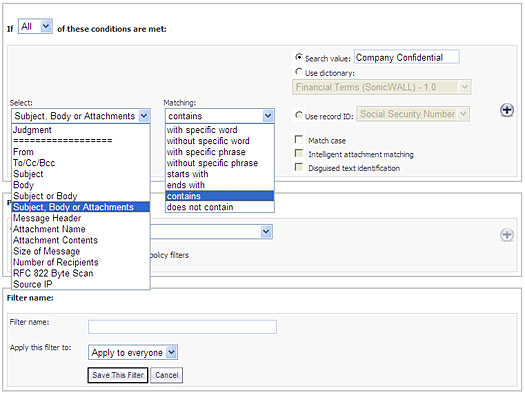Open the Financial Terms dictionary dropdown
This screenshot has height=395, width=525.
(x=381, y=87)
